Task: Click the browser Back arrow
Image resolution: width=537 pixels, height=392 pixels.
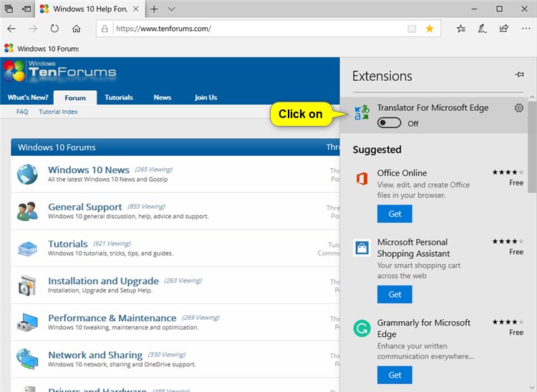Action: tap(11, 29)
